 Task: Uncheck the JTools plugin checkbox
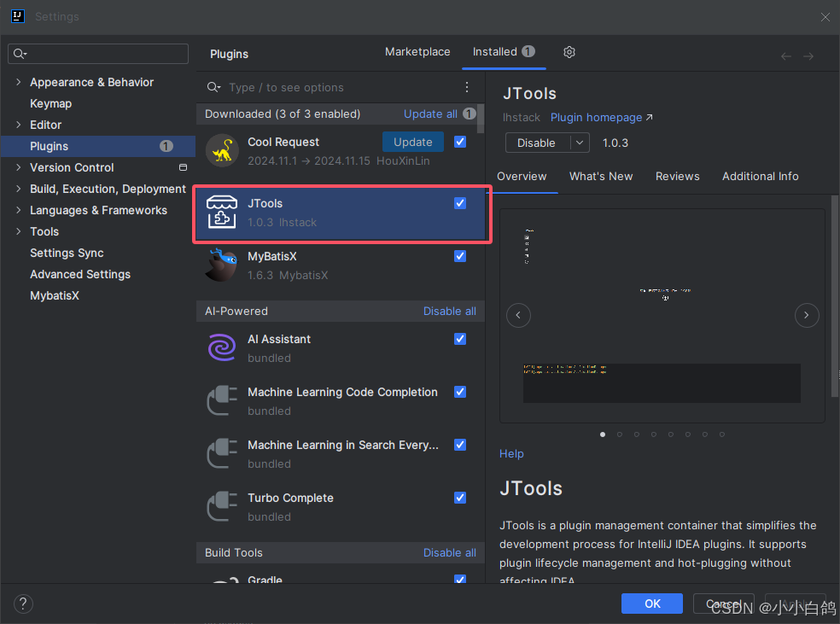coord(459,203)
